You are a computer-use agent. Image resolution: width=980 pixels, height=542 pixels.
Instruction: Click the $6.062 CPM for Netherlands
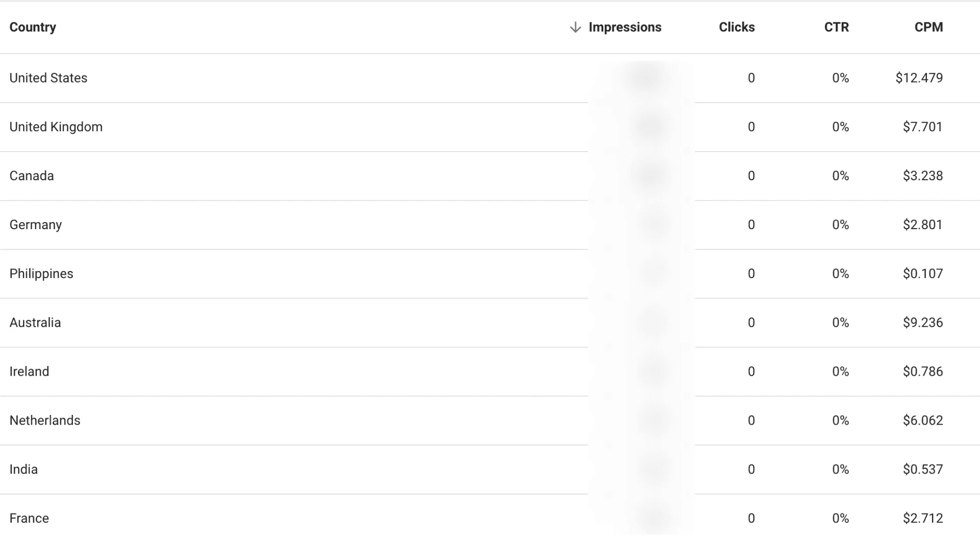pyautogui.click(x=922, y=421)
